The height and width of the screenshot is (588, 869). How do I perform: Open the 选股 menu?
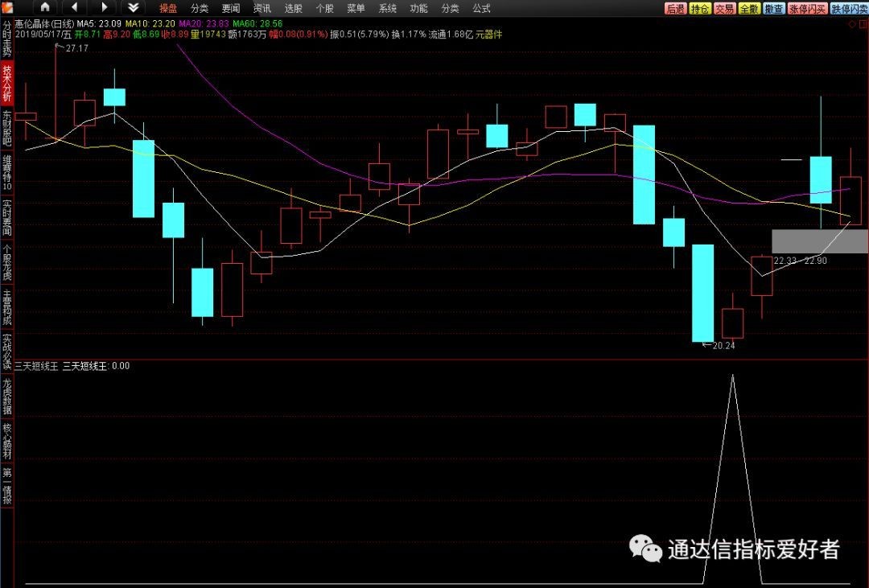[x=293, y=8]
